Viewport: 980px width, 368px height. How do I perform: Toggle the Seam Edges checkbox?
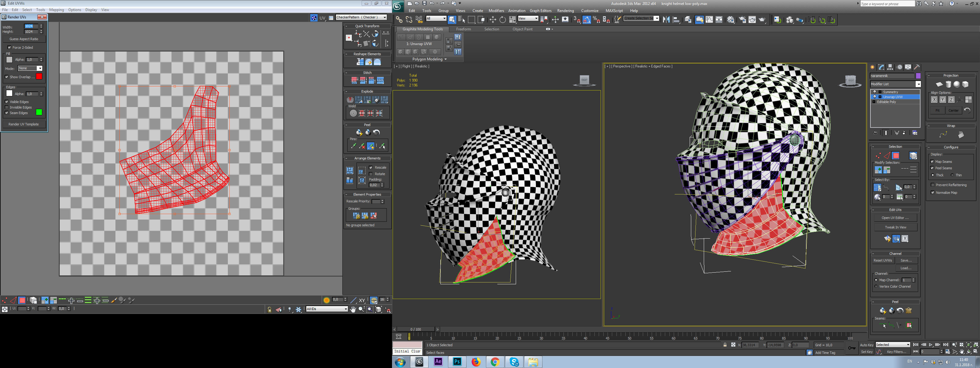(x=6, y=113)
